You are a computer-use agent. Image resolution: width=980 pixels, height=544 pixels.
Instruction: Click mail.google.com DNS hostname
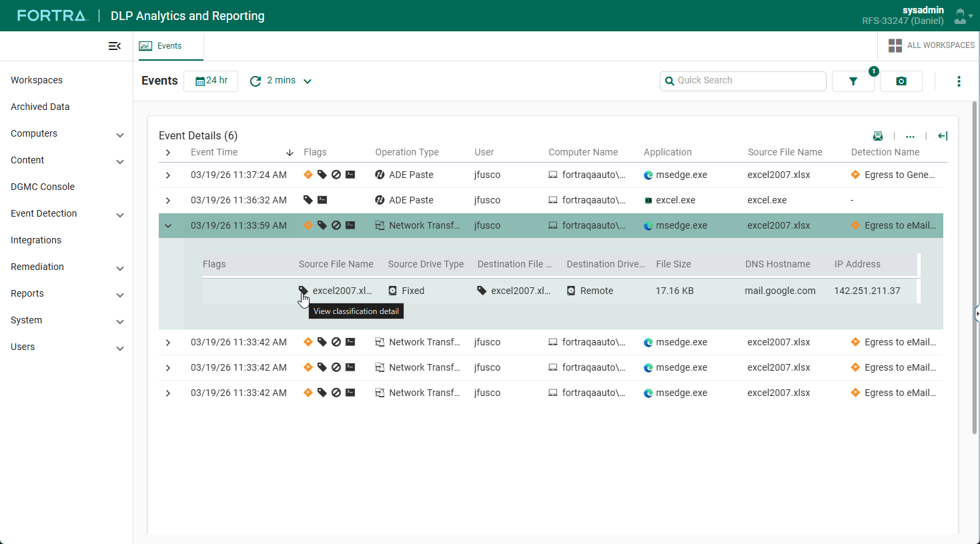click(x=780, y=291)
